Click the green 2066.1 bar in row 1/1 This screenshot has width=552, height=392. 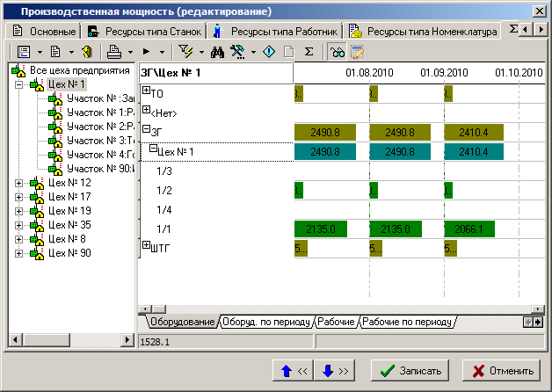point(469,229)
